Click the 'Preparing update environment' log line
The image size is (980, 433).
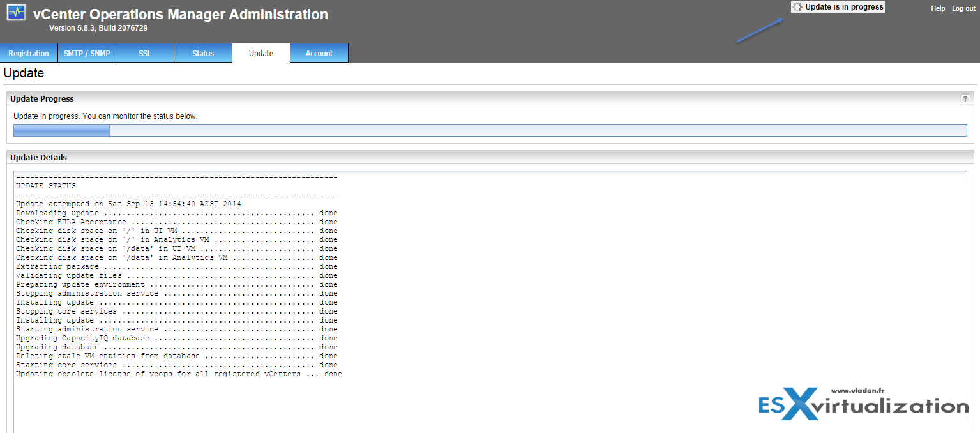click(177, 284)
